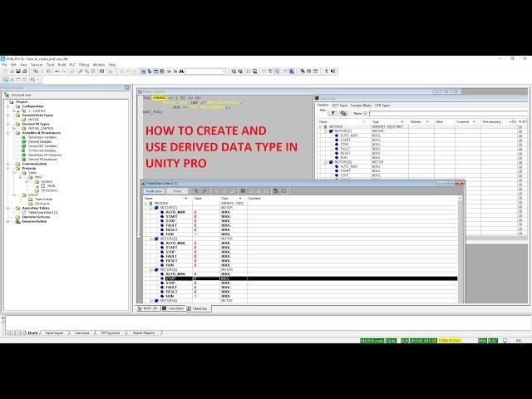Viewport: 532px width, 399px height.
Task: Select the Data Editor window tab at bottom
Action: pos(174,308)
